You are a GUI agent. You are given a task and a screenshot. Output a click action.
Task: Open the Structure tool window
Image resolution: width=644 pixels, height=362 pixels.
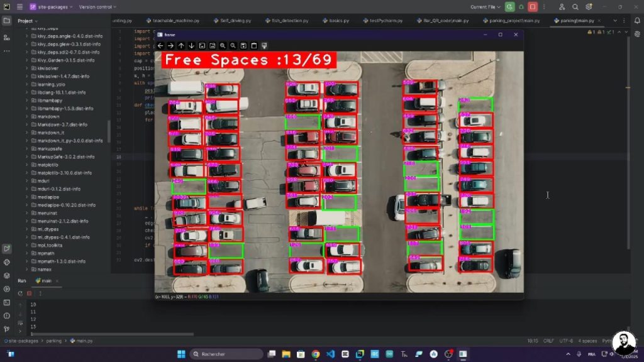[x=6, y=37]
